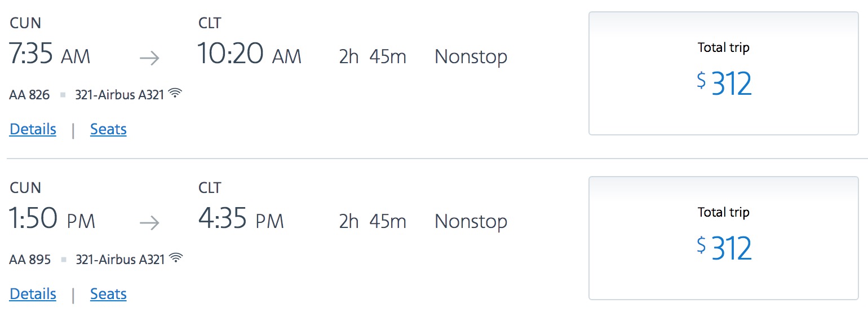Select the $312 fare for the 7:35 AM flight
Screen dimensions: 868x316
[x=723, y=73]
